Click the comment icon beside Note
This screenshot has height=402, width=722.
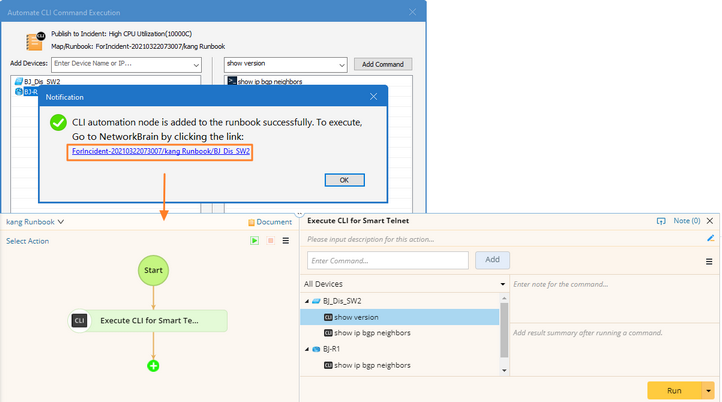click(x=661, y=221)
